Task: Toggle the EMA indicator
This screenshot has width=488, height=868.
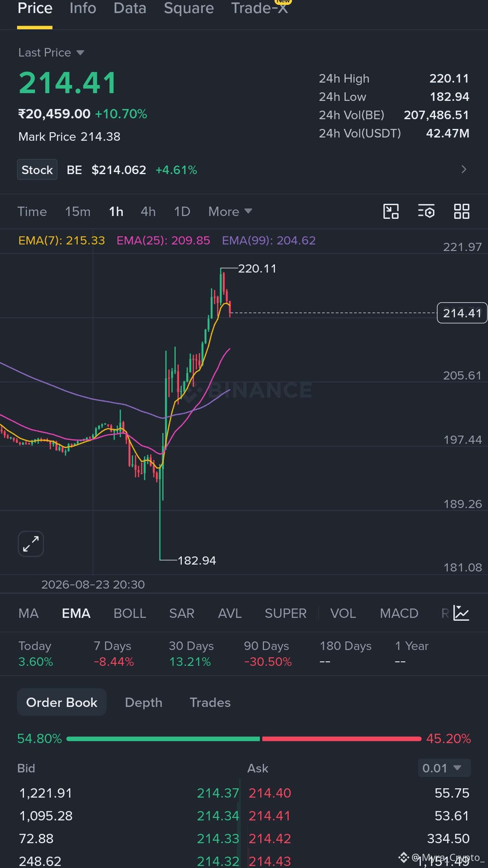Action: [76, 613]
